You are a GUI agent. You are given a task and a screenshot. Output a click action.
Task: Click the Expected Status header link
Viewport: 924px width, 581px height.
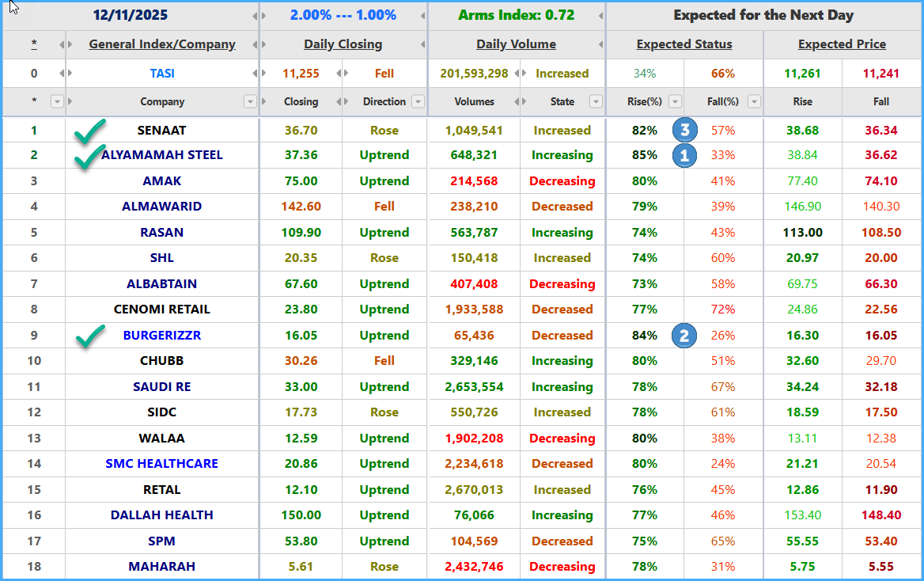pyautogui.click(x=684, y=44)
